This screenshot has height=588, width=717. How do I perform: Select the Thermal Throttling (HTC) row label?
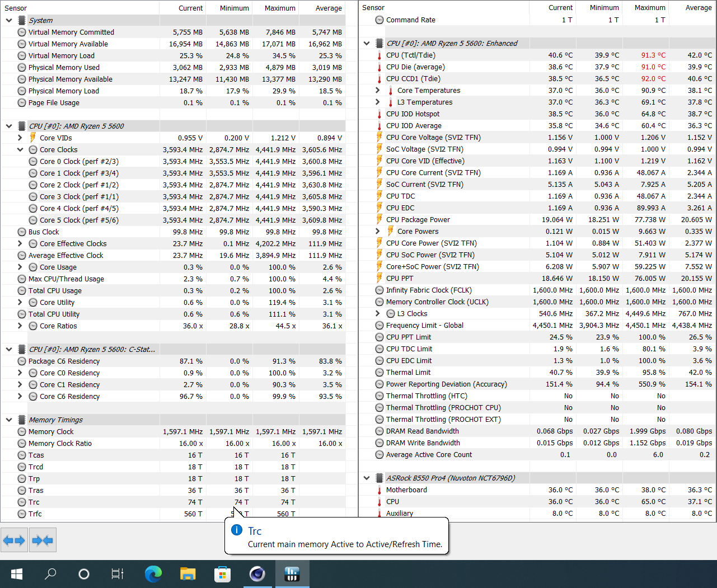pyautogui.click(x=427, y=396)
